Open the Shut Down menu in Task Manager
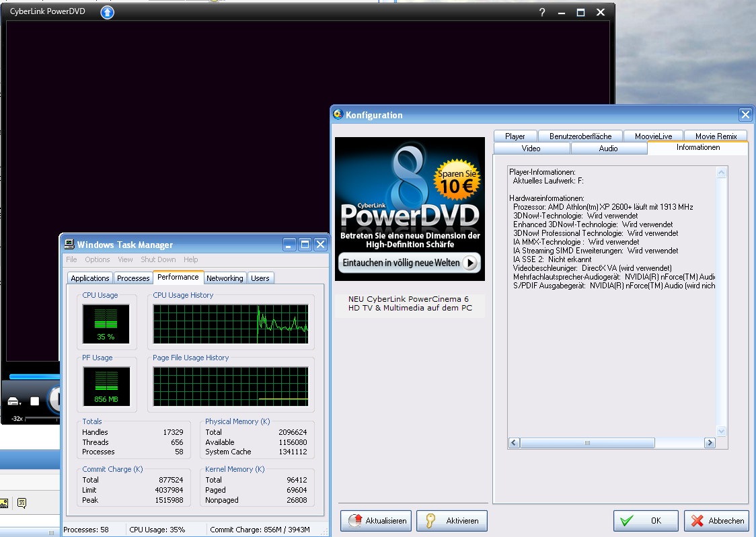This screenshot has width=756, height=537. click(x=158, y=259)
